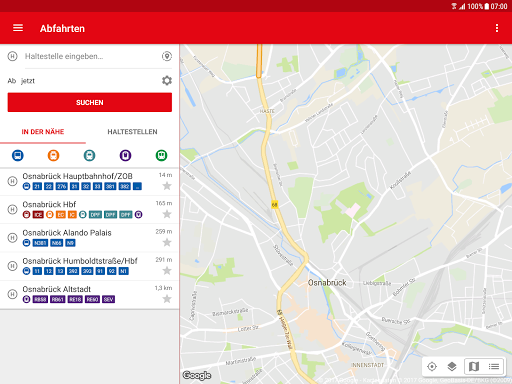Image resolution: width=512 pixels, height=384 pixels.
Task: Toggle the purple transport filter icon
Action: (125, 155)
